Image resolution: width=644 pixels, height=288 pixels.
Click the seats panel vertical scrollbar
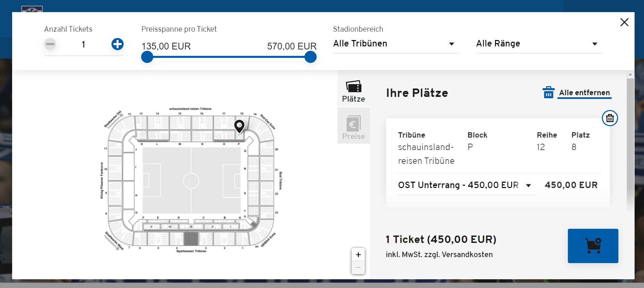(630, 141)
